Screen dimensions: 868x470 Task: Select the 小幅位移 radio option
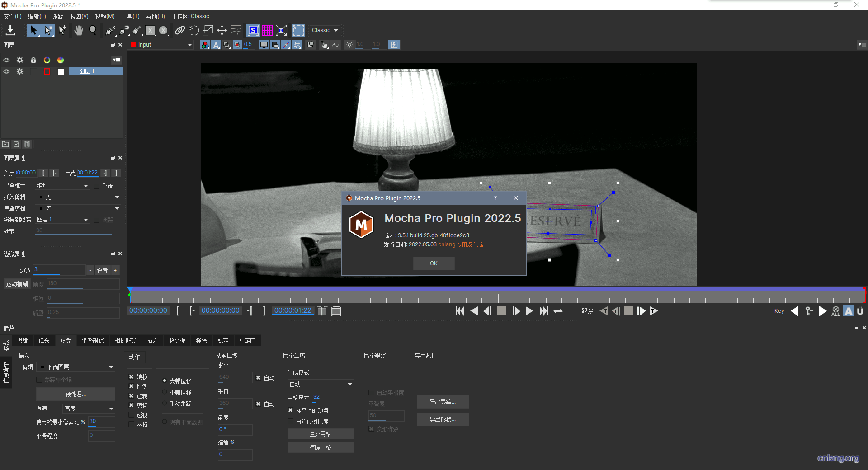(165, 392)
